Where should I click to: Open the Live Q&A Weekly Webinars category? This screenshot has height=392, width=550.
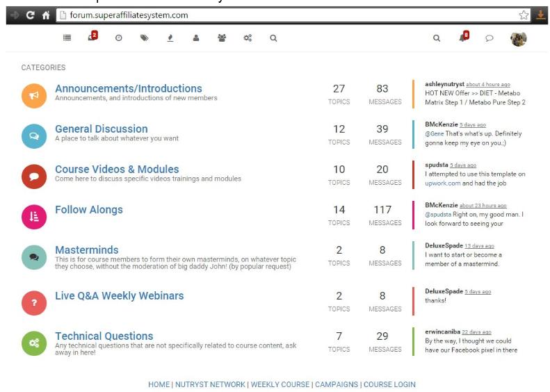[120, 295]
